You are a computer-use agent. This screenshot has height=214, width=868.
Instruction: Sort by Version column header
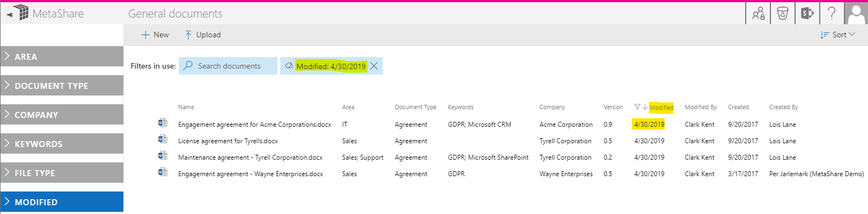pos(613,107)
